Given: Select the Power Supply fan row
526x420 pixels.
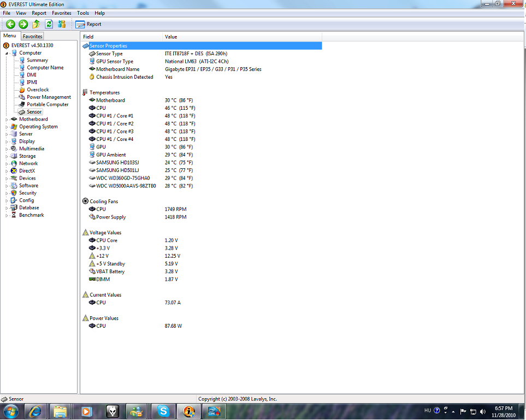Looking at the screenshot, I should pyautogui.click(x=201, y=217).
